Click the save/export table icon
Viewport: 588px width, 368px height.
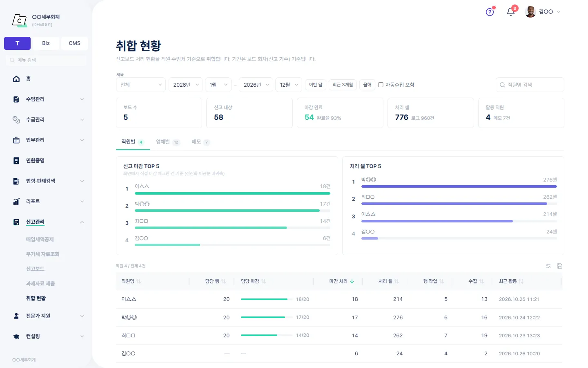[x=559, y=266]
